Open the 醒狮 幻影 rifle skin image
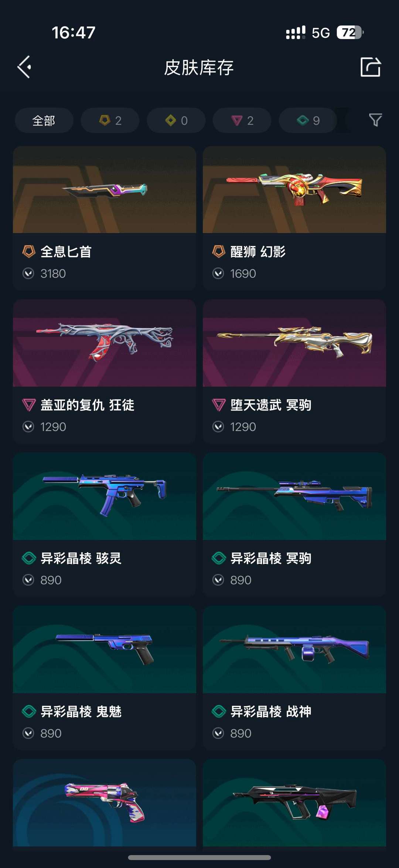399x868 pixels. [x=294, y=190]
